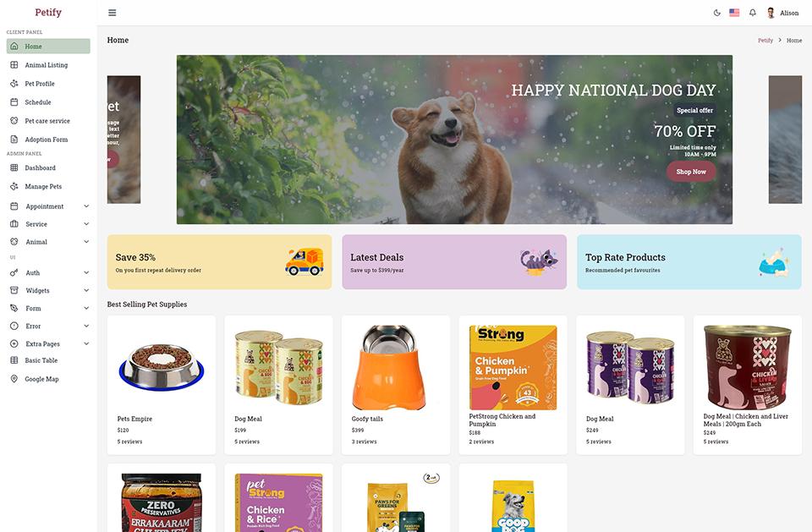Click the Dashboard grid icon

click(x=14, y=167)
